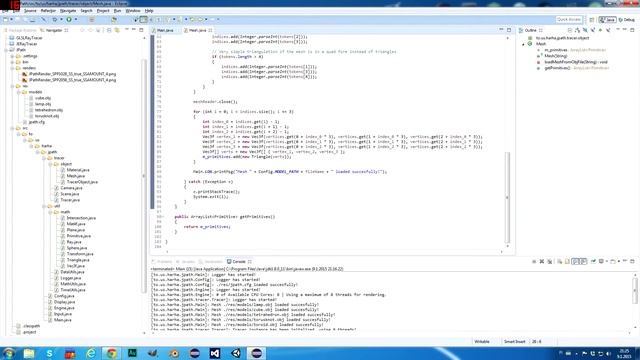
Task: Toggle Link with Editor in Navigator
Action: [117, 30]
